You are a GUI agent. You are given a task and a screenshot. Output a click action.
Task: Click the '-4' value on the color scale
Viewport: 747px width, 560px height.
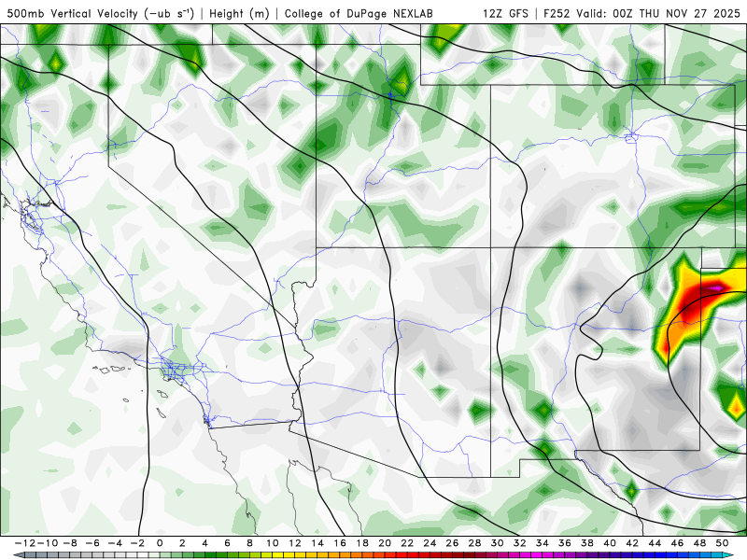[x=115, y=543]
